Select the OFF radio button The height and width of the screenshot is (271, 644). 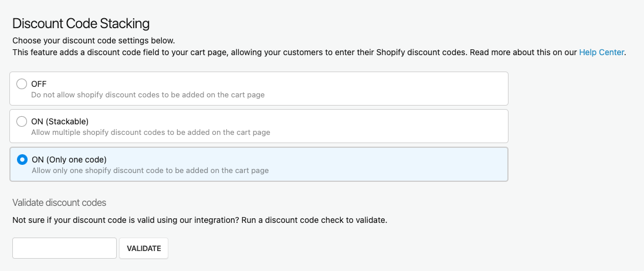[21, 84]
